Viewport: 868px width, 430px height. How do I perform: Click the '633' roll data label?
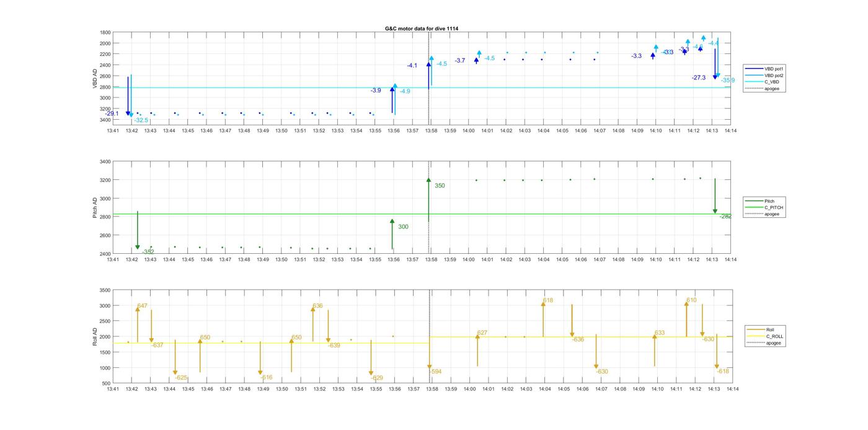[660, 333]
